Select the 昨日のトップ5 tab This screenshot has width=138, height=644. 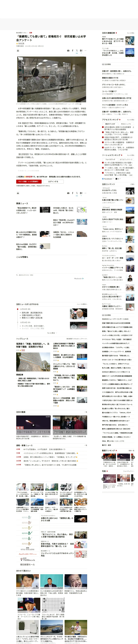tap(126, 124)
